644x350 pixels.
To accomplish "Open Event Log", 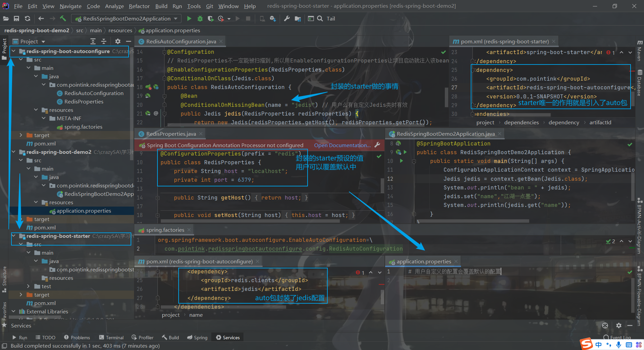I will pyautogui.click(x=617, y=337).
